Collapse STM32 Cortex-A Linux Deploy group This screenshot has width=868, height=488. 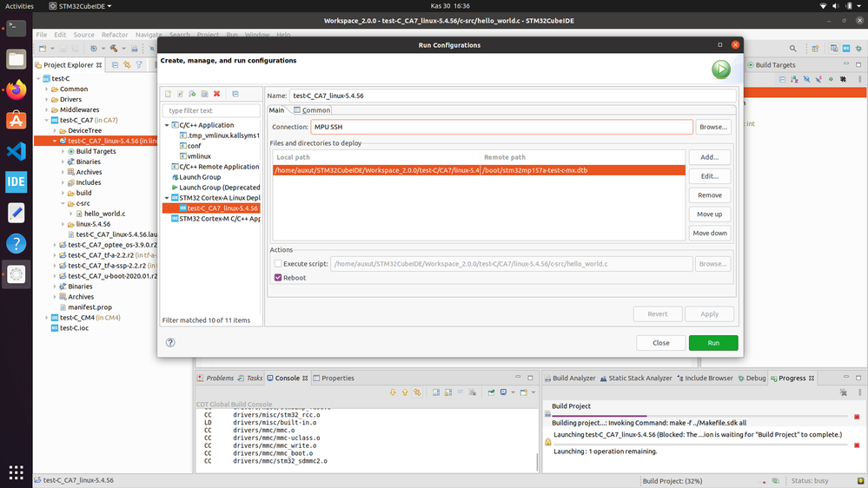[x=167, y=197]
